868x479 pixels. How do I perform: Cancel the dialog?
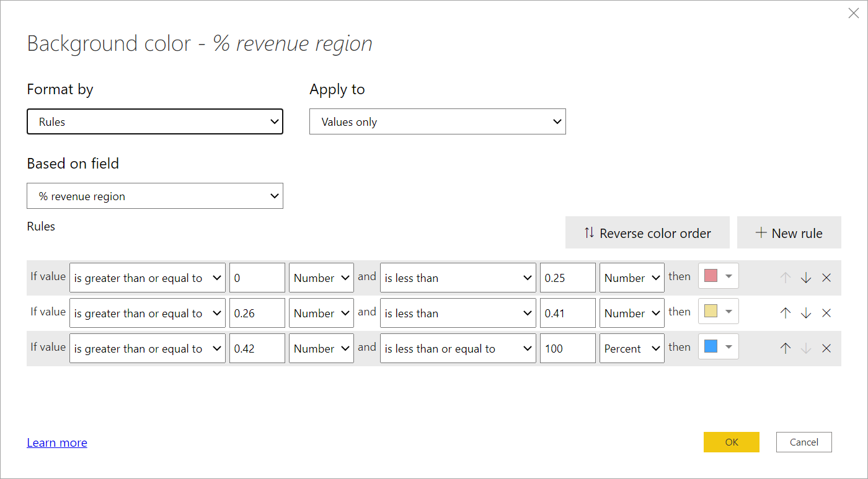click(804, 442)
